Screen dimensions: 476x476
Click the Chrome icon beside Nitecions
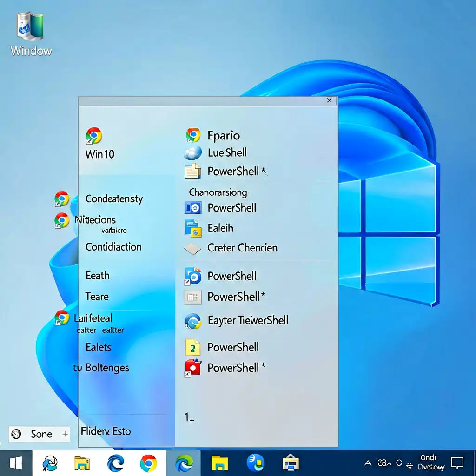coord(62,220)
